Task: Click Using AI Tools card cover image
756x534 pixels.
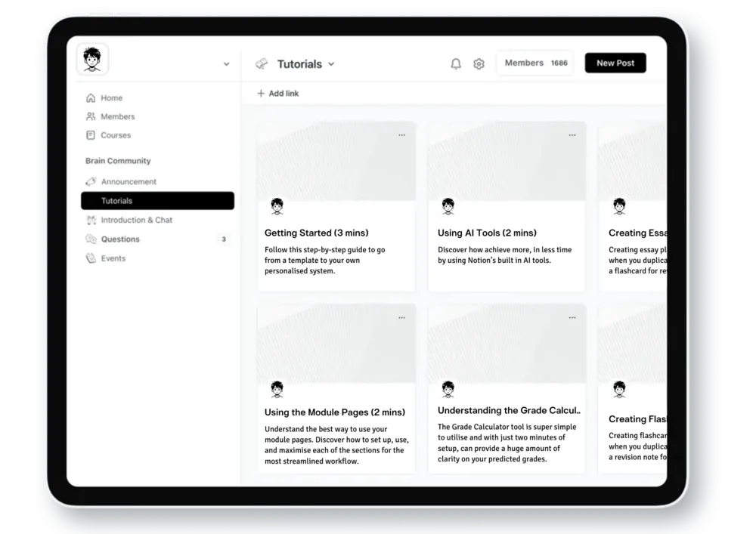Action: click(507, 162)
